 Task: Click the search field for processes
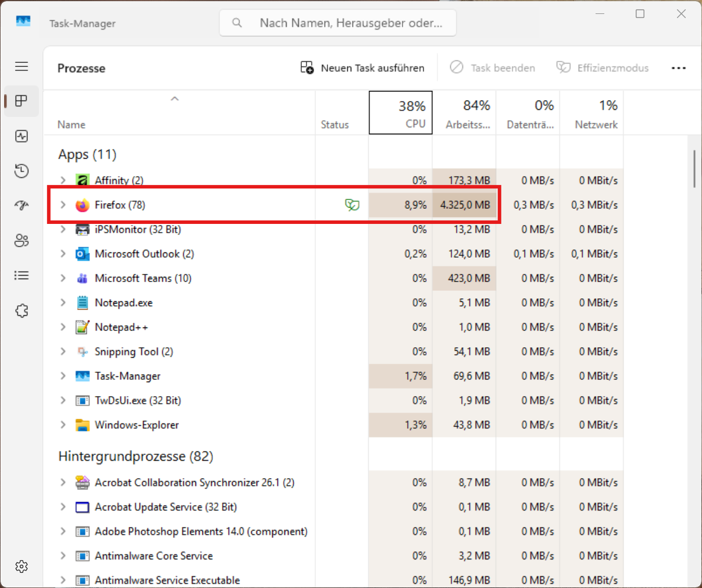338,23
